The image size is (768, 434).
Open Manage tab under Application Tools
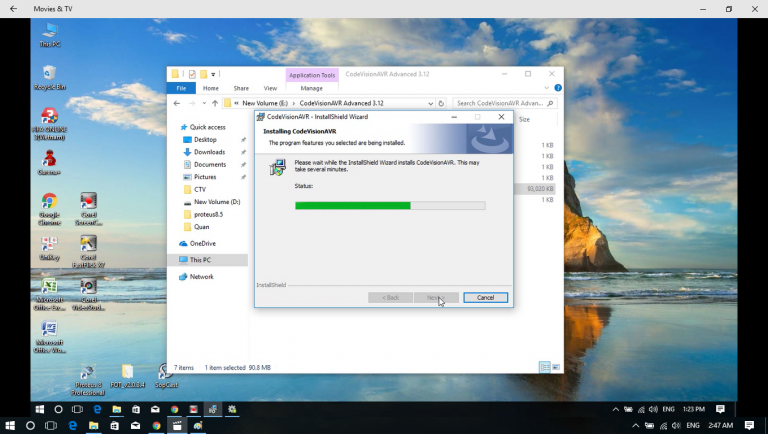tap(312, 88)
